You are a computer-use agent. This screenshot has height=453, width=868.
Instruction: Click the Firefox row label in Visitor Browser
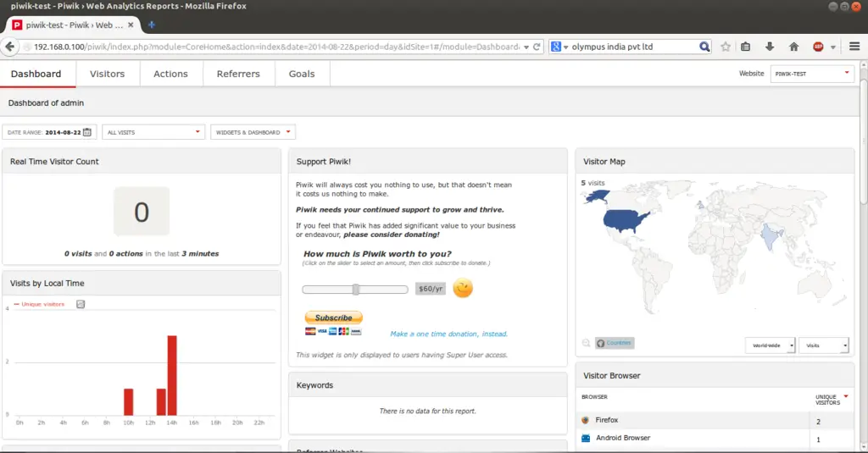607,420
